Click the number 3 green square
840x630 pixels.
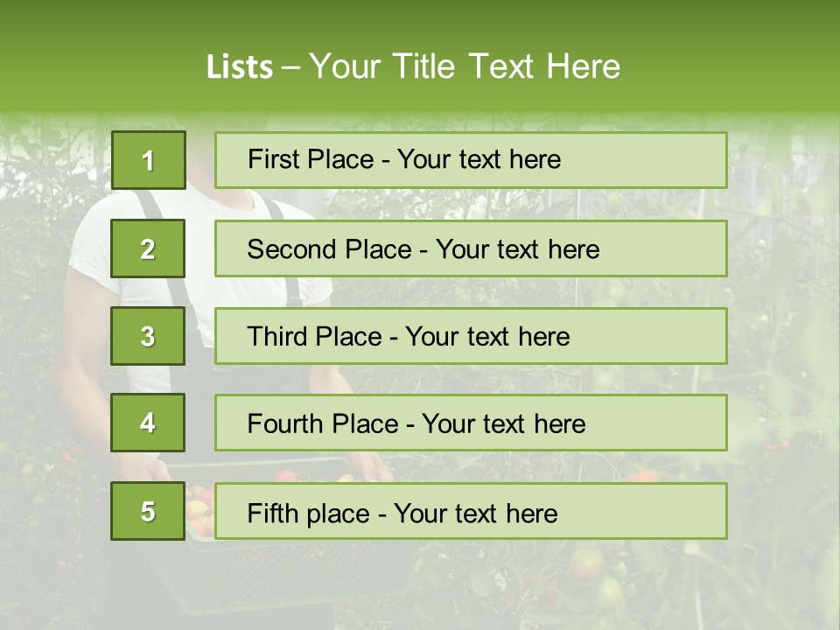coord(148,336)
